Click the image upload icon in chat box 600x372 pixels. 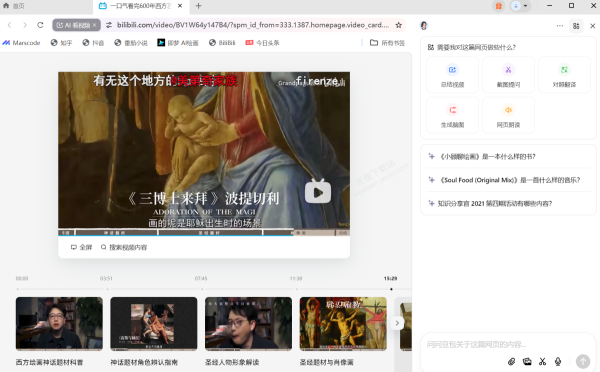[527, 361]
